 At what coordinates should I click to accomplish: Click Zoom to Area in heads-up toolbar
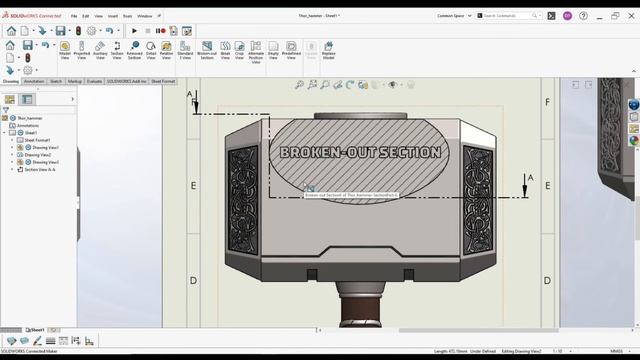pos(312,85)
